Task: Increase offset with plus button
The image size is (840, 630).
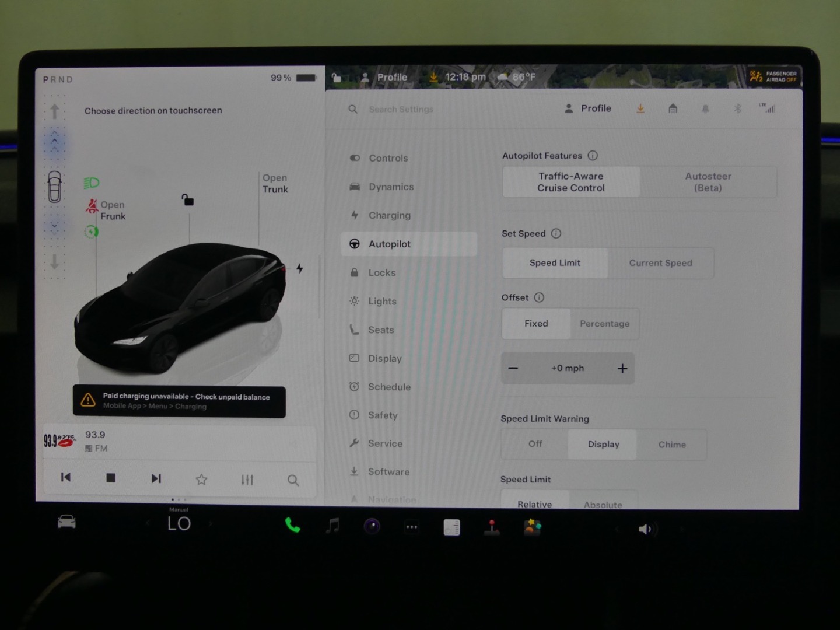Action: (x=622, y=368)
